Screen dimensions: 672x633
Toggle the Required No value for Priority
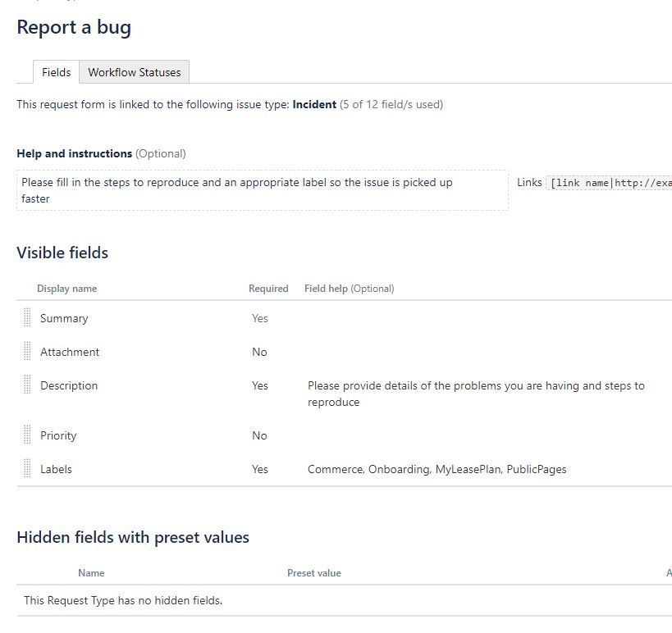click(x=259, y=435)
